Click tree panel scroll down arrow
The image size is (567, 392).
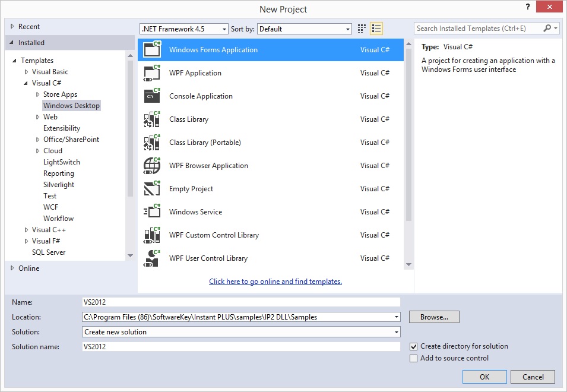point(130,255)
